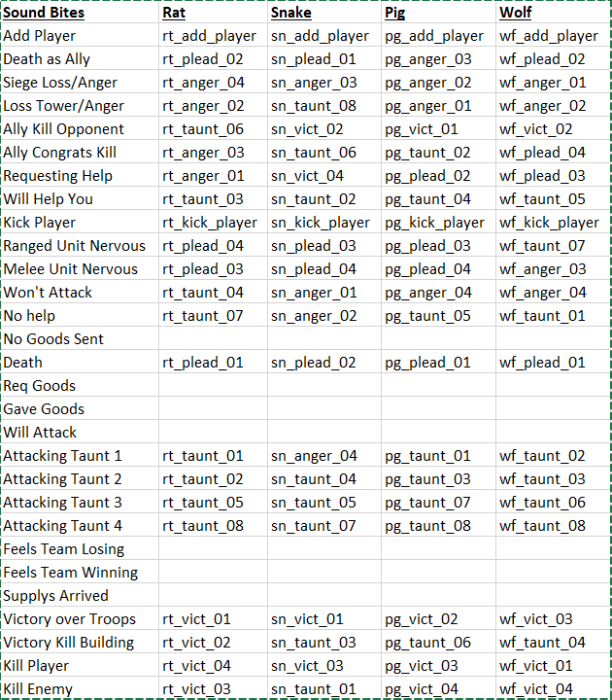
Task: Click the empty Wolf cell for Supplys Arrived
Action: 553,596
